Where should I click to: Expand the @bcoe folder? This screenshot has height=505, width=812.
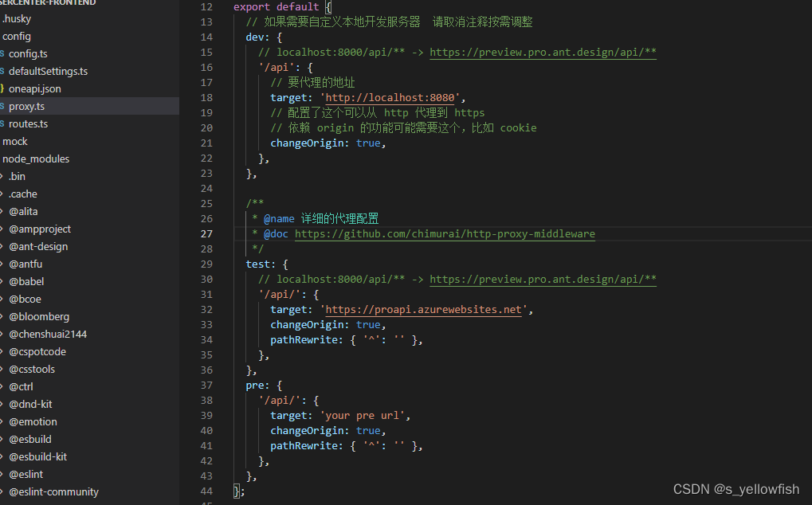point(25,299)
